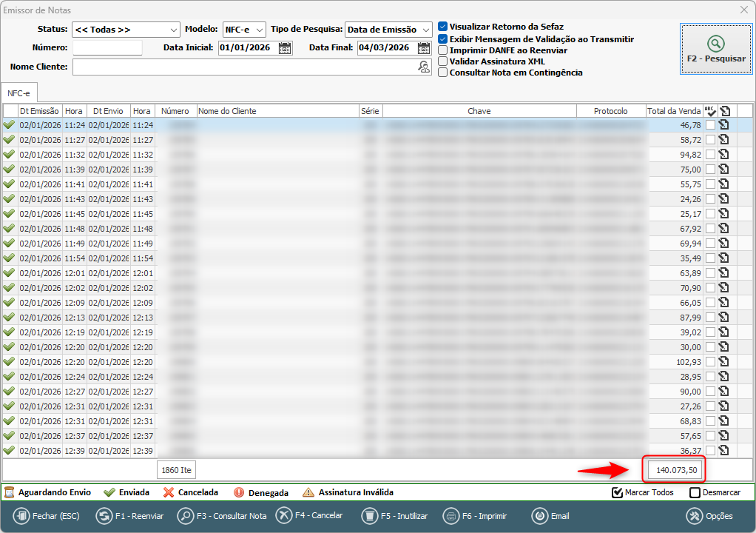The image size is (756, 533).
Task: Open the Data Final calendar picker
Action: (x=424, y=48)
